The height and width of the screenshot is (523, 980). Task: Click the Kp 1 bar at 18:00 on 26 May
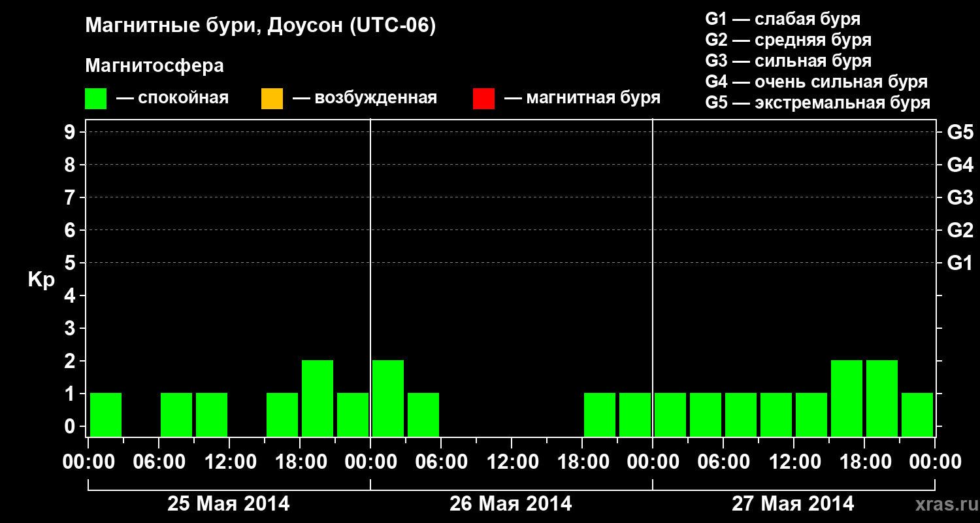tap(600, 414)
